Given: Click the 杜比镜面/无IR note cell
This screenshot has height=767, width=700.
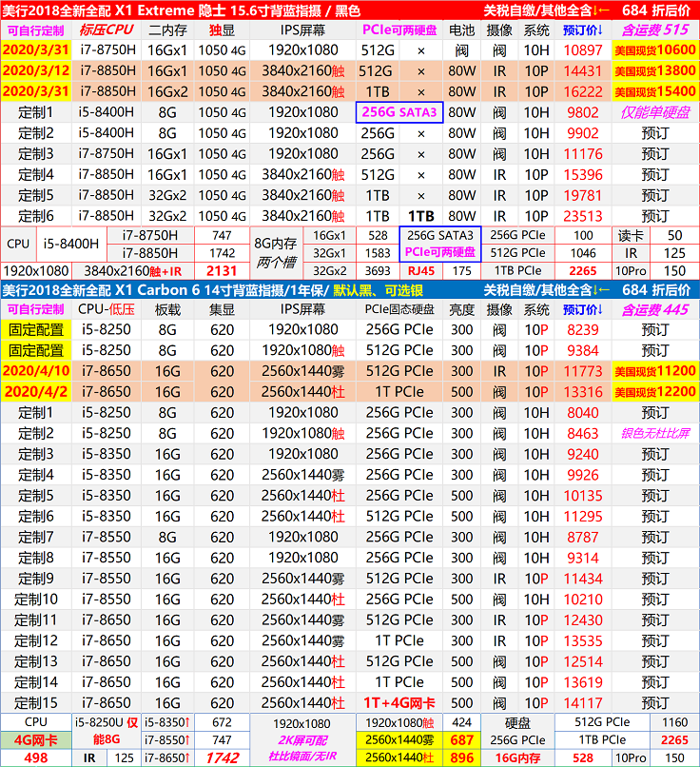Looking at the screenshot, I should pyautogui.click(x=295, y=757).
